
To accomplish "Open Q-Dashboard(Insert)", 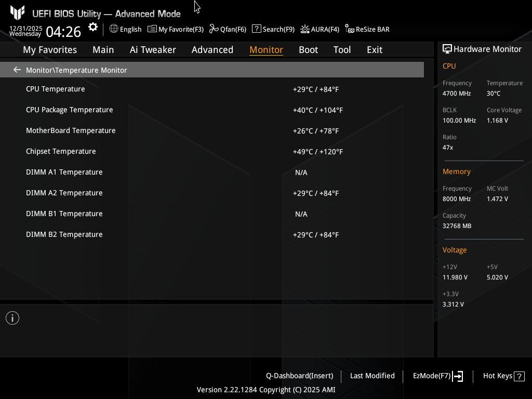I will (299, 376).
